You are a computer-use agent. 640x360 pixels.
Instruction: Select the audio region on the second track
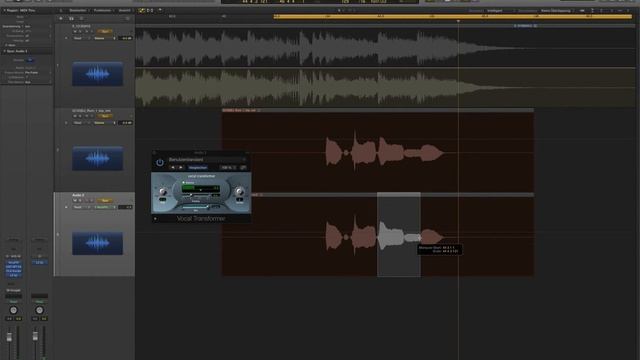click(378, 151)
